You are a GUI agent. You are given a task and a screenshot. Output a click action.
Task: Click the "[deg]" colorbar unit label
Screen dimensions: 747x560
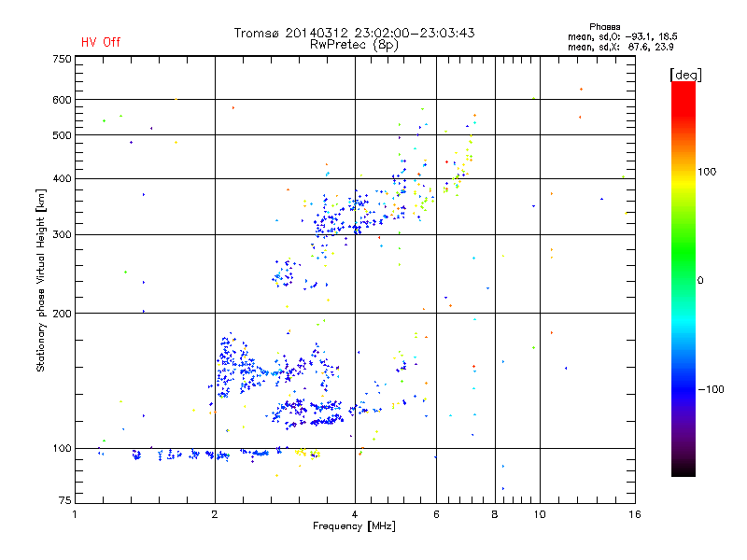click(x=685, y=75)
